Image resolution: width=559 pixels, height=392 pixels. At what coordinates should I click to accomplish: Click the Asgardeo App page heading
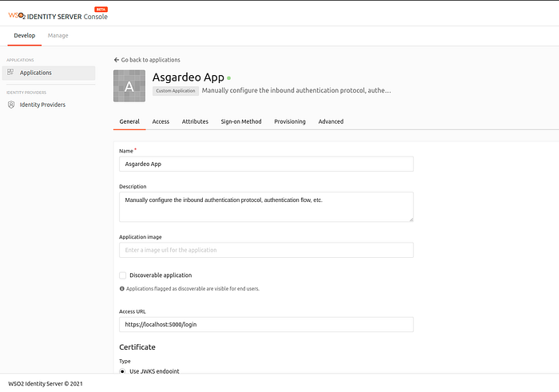click(188, 77)
